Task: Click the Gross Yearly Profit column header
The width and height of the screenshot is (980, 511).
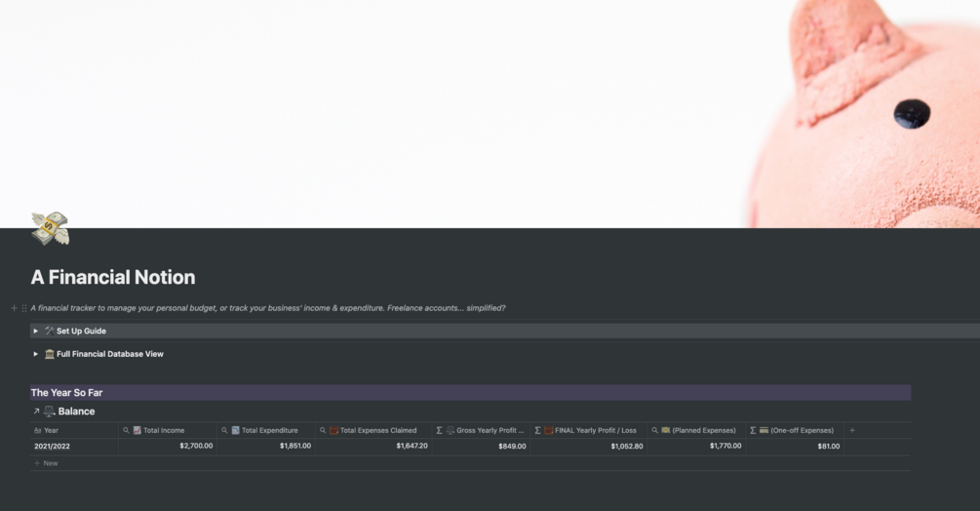Action: 481,430
